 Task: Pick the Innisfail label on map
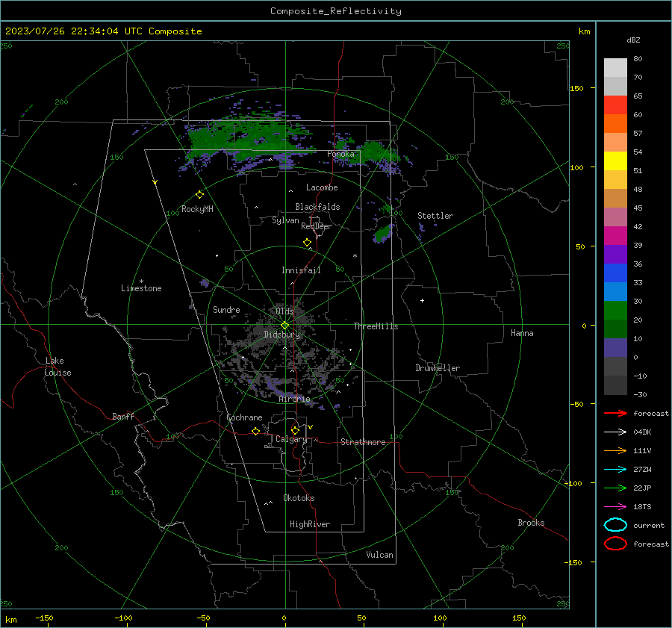coord(301,270)
